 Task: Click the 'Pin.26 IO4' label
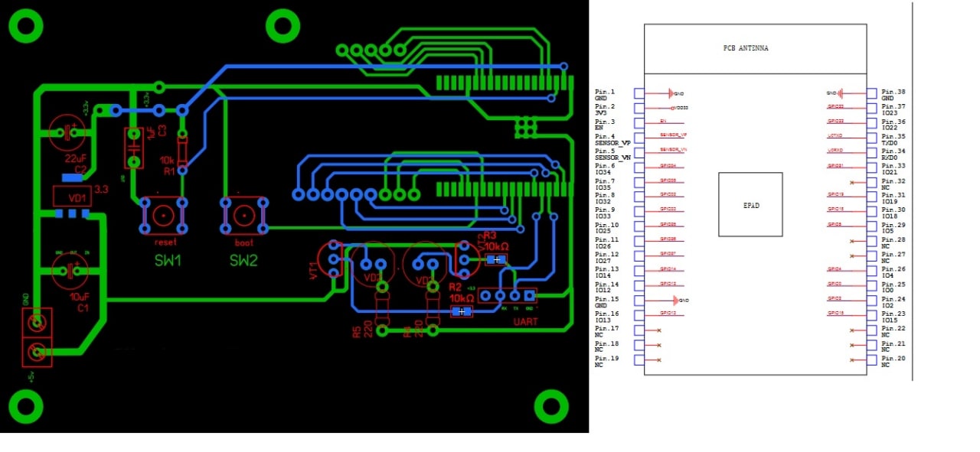(x=893, y=272)
